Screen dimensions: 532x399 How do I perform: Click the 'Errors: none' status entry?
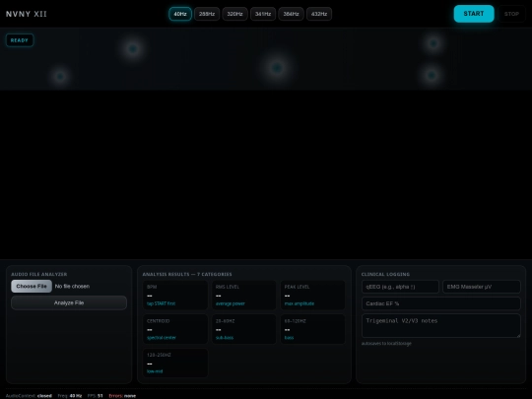[122, 396]
